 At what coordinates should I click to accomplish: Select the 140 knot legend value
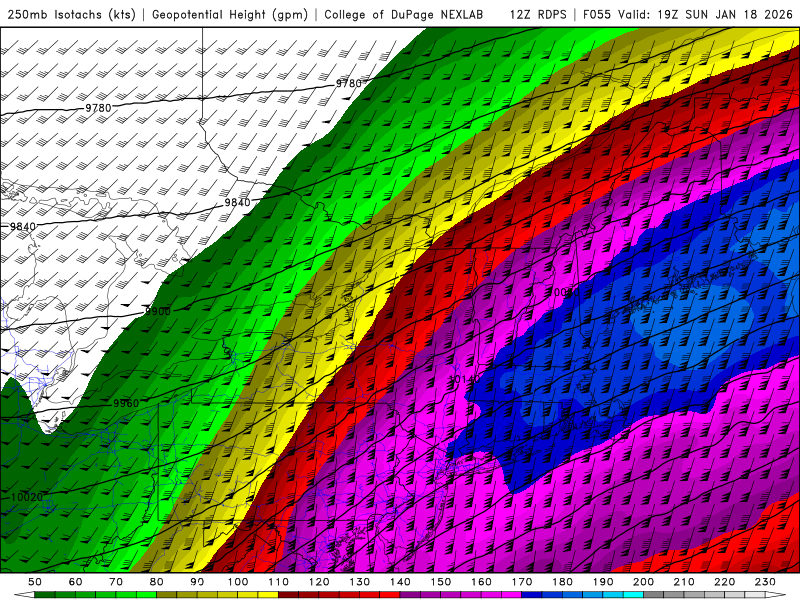[x=401, y=582]
